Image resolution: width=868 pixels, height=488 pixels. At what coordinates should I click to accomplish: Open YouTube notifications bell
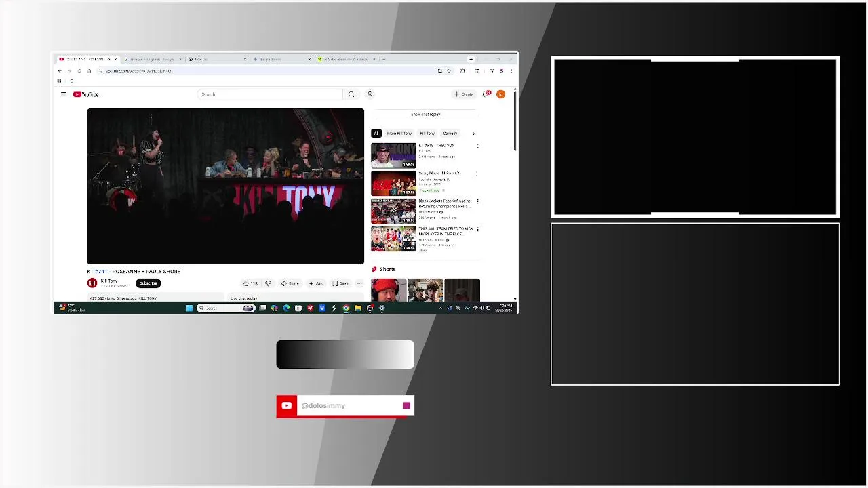[x=486, y=94]
